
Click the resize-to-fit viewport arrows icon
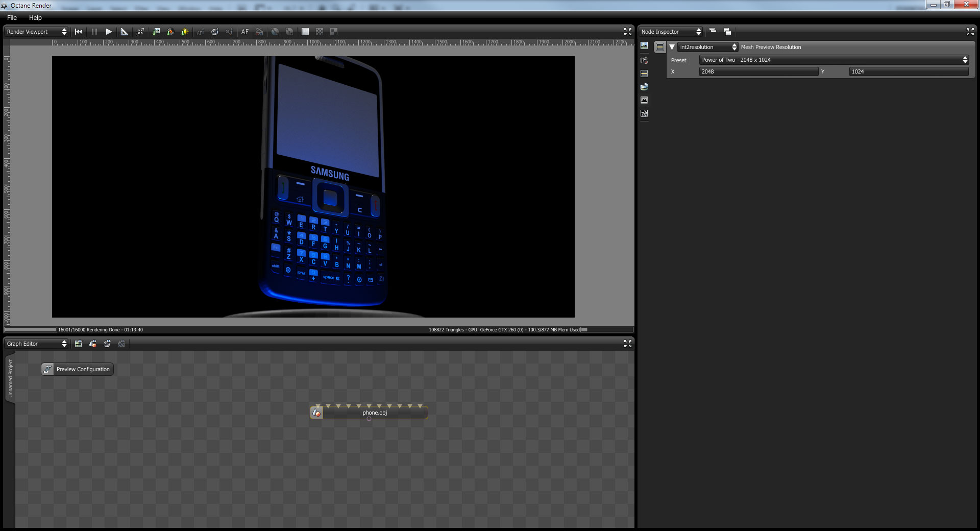point(140,32)
